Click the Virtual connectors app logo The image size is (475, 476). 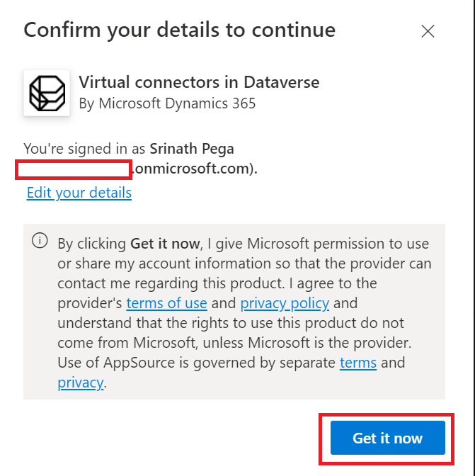(47, 93)
